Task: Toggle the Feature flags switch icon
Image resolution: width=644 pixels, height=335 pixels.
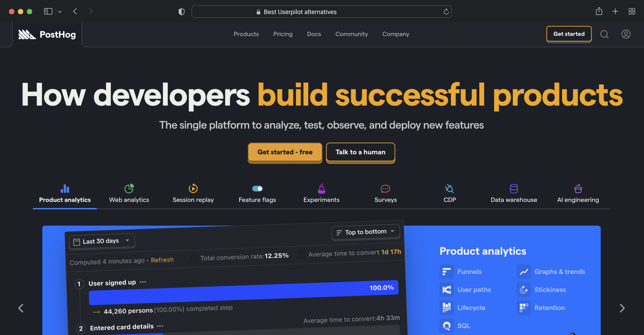Action: [x=257, y=188]
